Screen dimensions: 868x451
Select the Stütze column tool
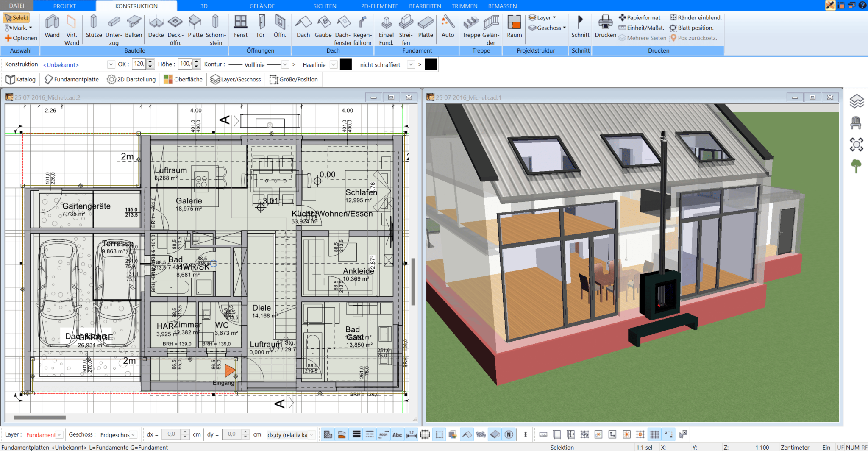[94, 26]
